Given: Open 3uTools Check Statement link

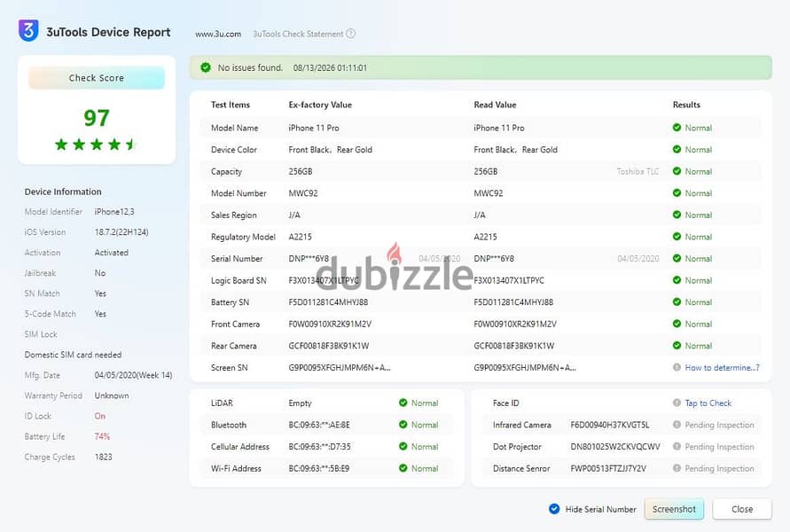Looking at the screenshot, I should 298,34.
